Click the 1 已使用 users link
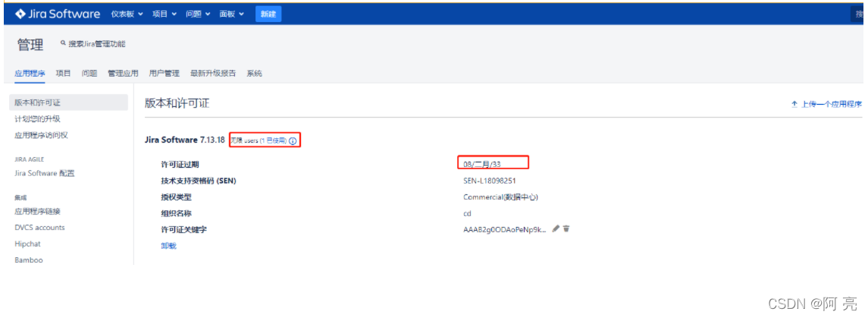The width and height of the screenshot is (868, 318). click(x=274, y=140)
